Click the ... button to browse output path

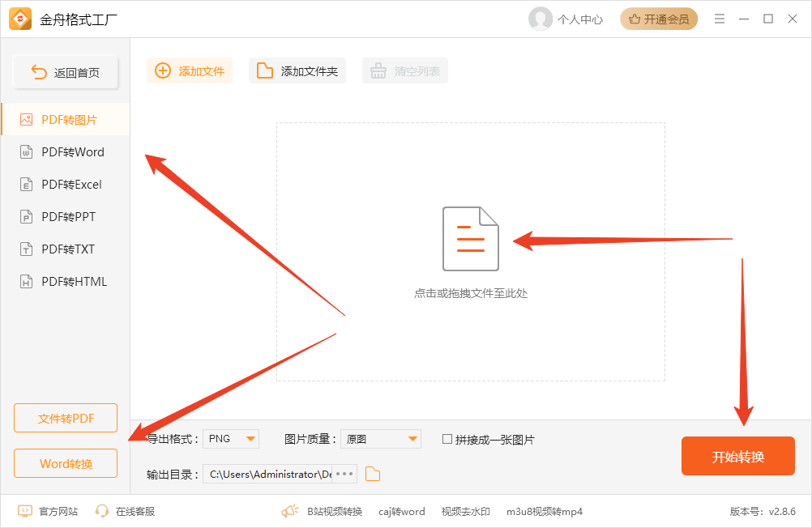(344, 474)
